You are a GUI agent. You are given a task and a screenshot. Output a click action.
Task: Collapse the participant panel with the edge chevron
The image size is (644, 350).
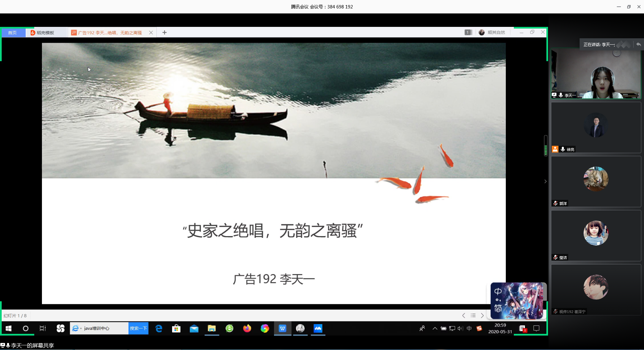[545, 181]
